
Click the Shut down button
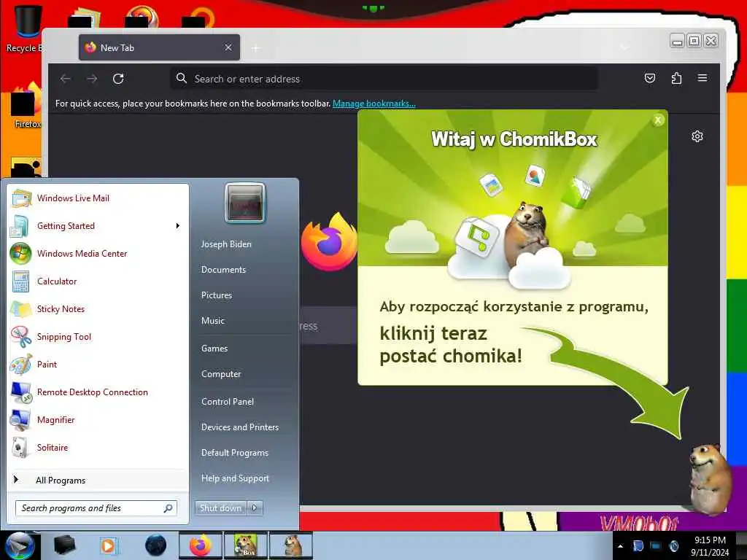[220, 508]
